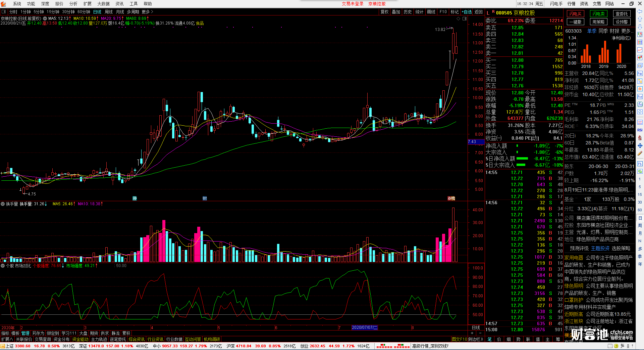Viewport: 644px width, 350px height.
Task: Open the 日线 period selector below the chart
Action: [x=476, y=327]
